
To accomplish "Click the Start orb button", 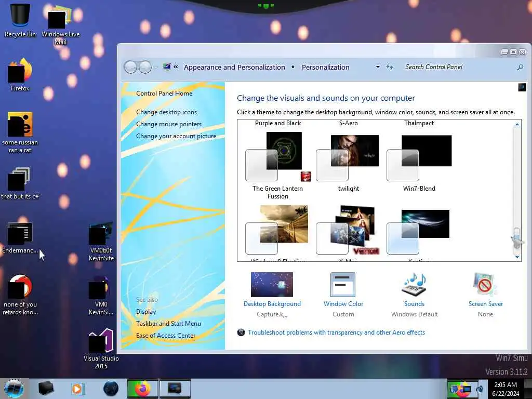I will tap(14, 389).
